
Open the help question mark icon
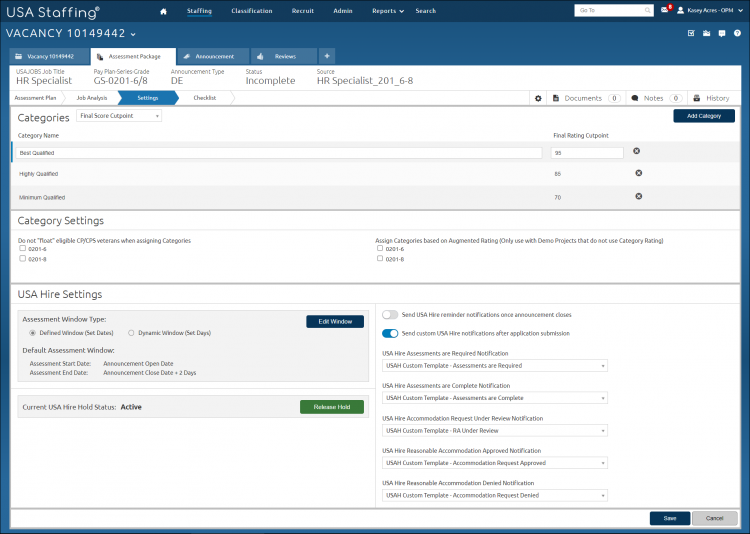point(737,33)
